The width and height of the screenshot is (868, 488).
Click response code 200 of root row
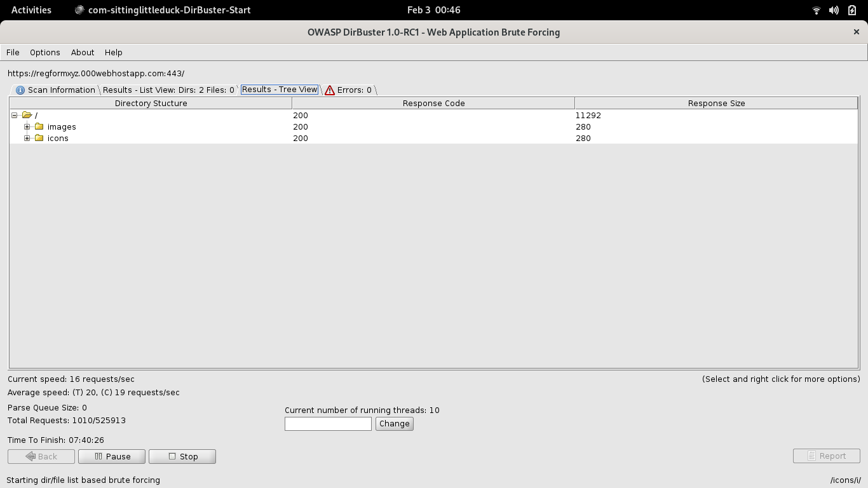(x=301, y=115)
